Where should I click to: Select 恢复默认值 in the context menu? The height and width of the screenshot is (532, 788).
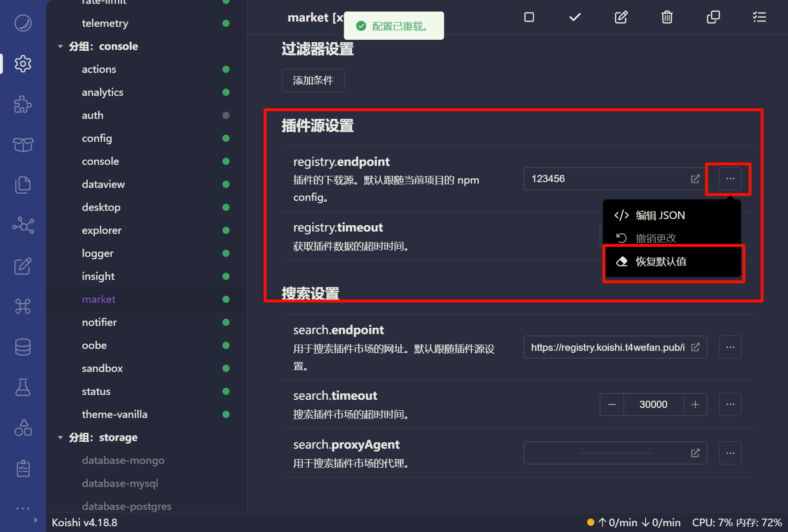[x=661, y=262]
